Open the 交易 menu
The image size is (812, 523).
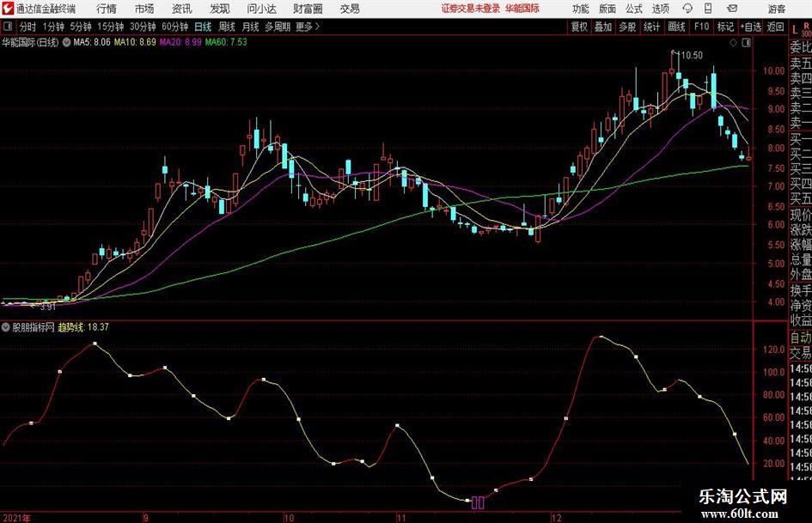click(x=350, y=9)
